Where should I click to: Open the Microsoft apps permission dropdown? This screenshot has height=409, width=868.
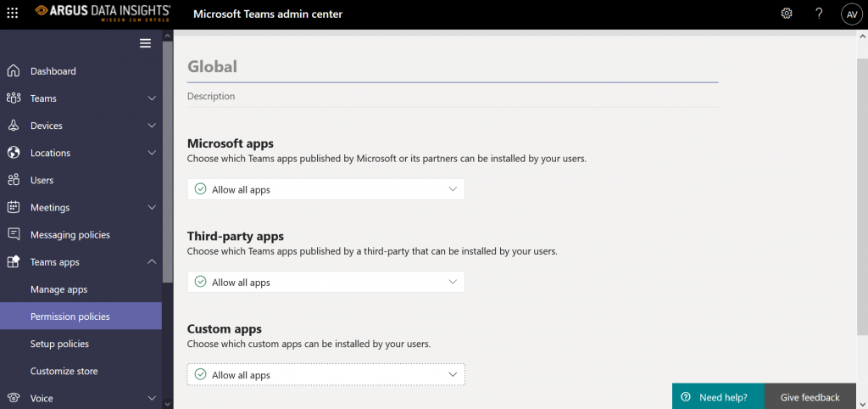326,189
